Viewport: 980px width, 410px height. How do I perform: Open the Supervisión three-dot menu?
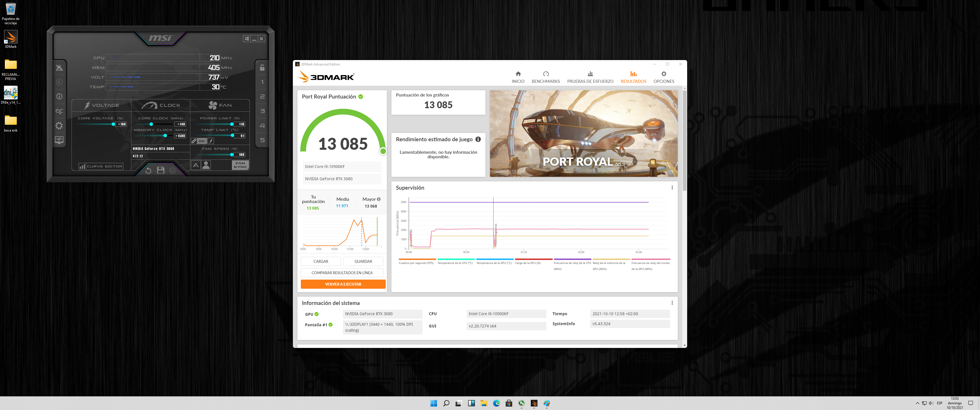tap(672, 188)
